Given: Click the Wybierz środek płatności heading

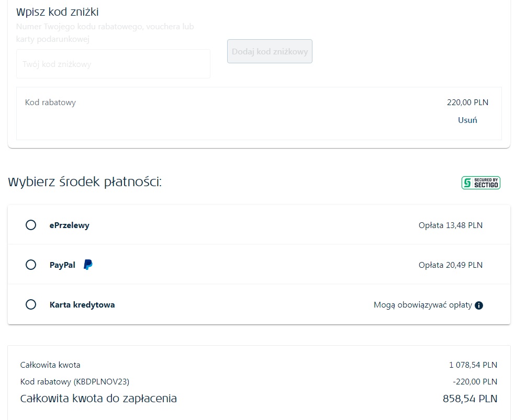Looking at the screenshot, I should pyautogui.click(x=85, y=182).
